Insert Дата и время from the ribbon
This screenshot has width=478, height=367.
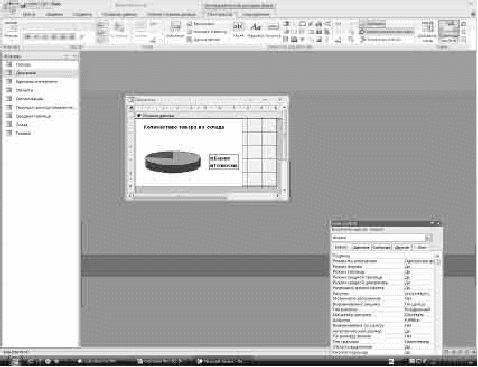[x=204, y=39]
